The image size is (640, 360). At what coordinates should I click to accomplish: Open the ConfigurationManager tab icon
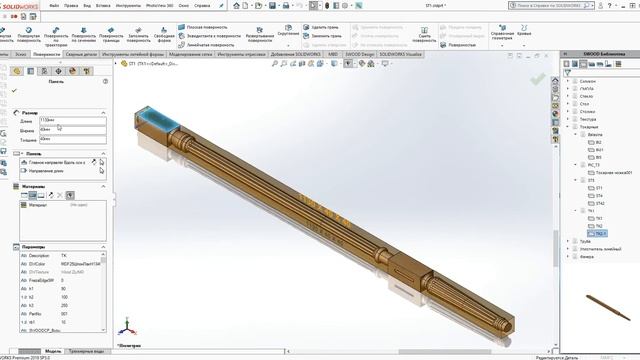click(x=44, y=71)
